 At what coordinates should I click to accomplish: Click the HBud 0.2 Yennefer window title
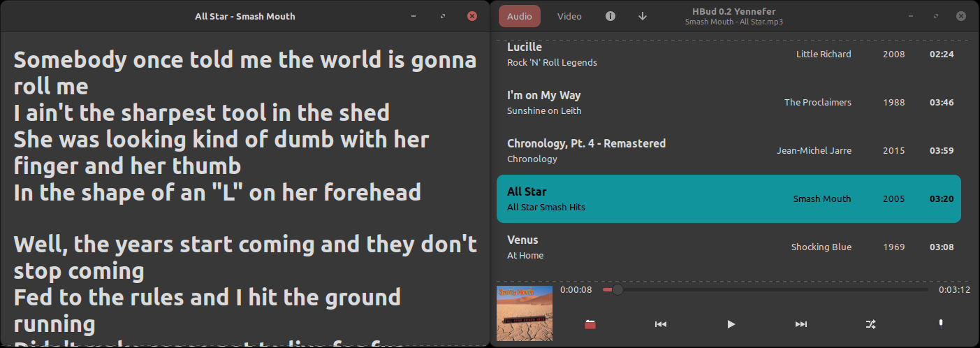pyautogui.click(x=733, y=11)
